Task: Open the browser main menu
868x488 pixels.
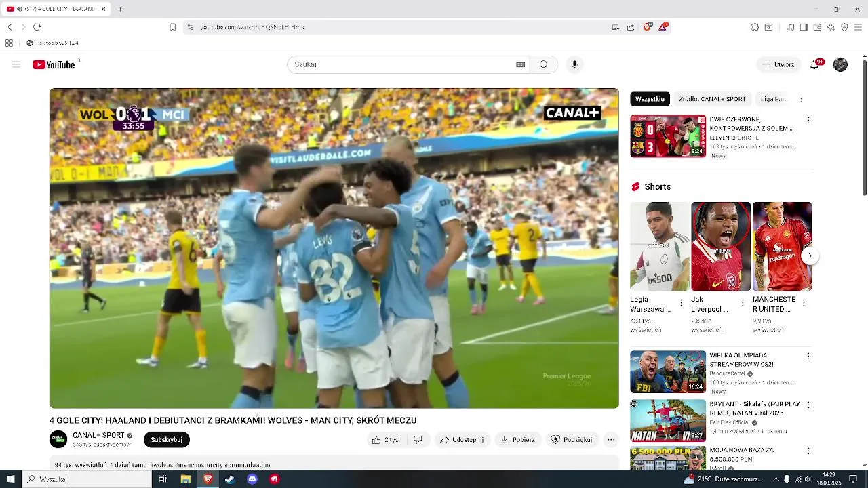Action: pos(858,27)
